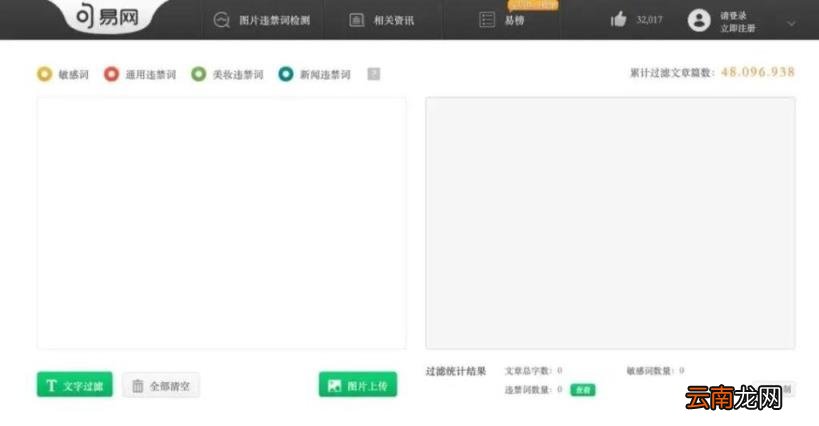Toggle the green 美妆违禁词 filter
The image size is (819, 426).
click(198, 74)
